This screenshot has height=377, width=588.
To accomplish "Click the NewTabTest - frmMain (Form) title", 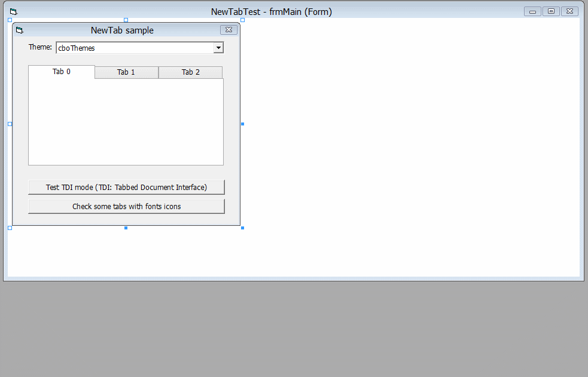I will click(x=272, y=12).
